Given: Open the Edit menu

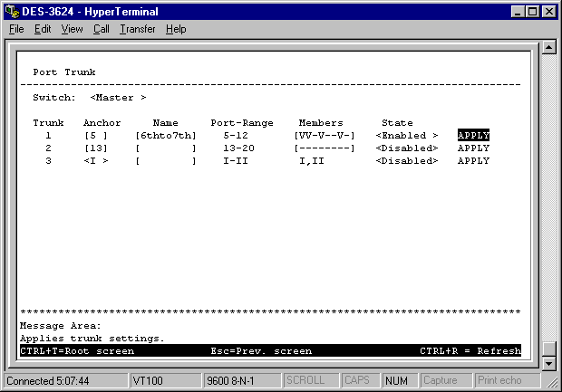Looking at the screenshot, I should (43, 29).
